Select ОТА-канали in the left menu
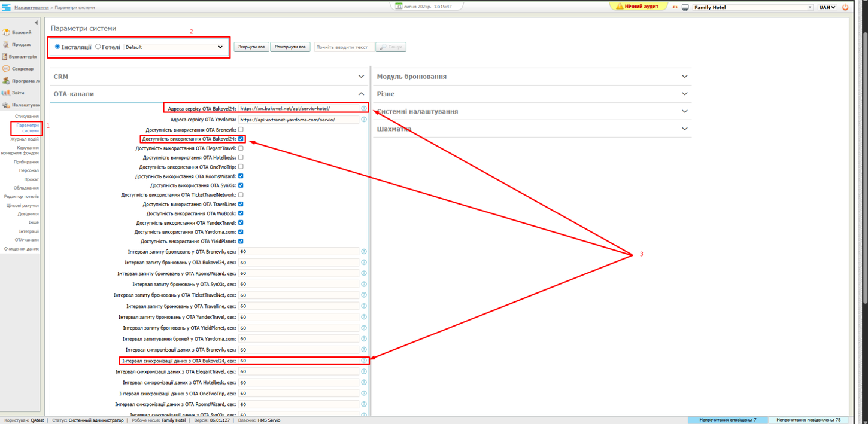 pyautogui.click(x=26, y=239)
